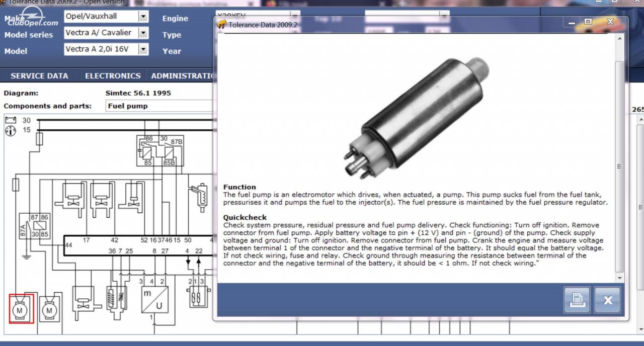Click the 'Function' heading in popup

click(239, 187)
